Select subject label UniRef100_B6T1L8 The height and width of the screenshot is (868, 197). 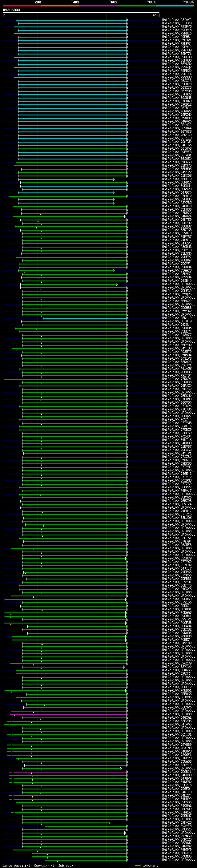[x=177, y=138]
